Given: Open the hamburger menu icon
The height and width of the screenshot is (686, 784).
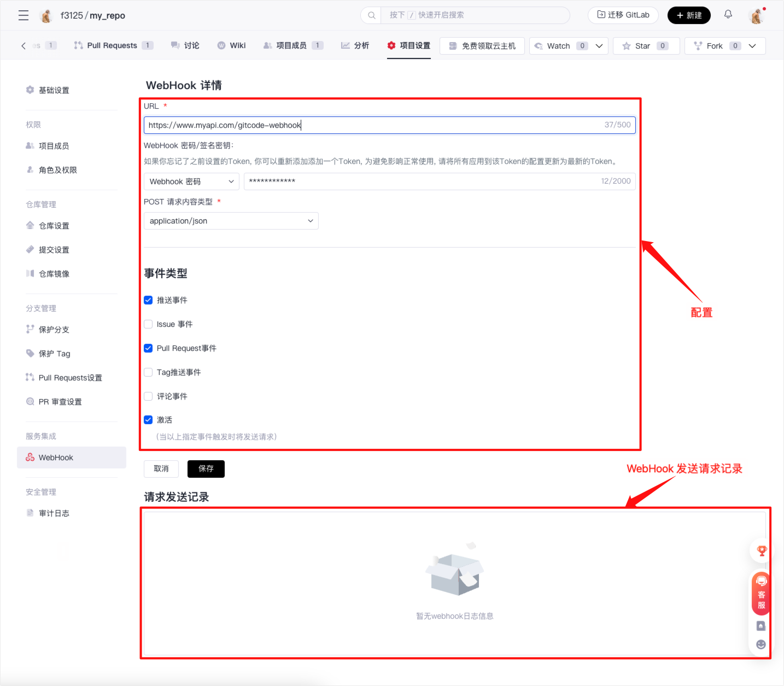Looking at the screenshot, I should point(24,15).
